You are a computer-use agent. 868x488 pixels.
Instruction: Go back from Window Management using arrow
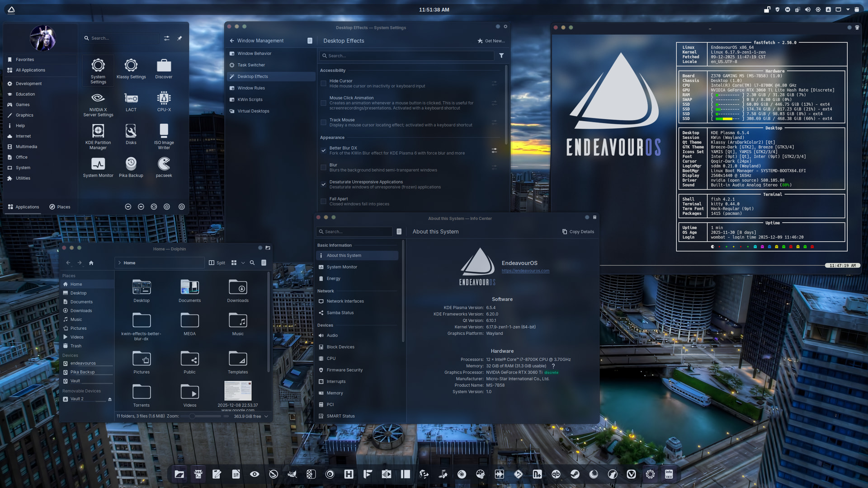[x=232, y=41]
